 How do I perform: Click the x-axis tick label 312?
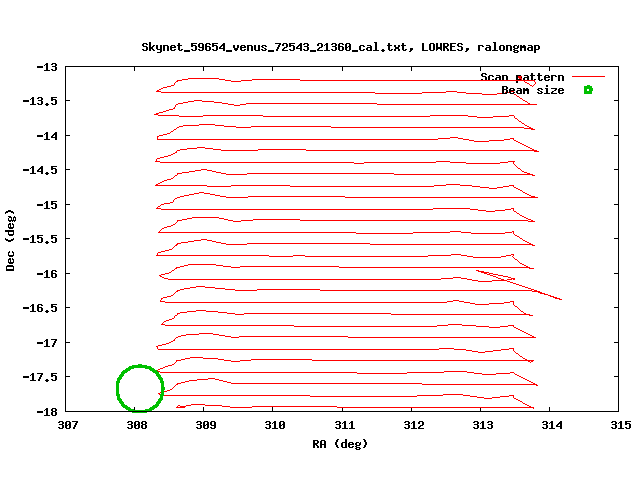(x=413, y=425)
